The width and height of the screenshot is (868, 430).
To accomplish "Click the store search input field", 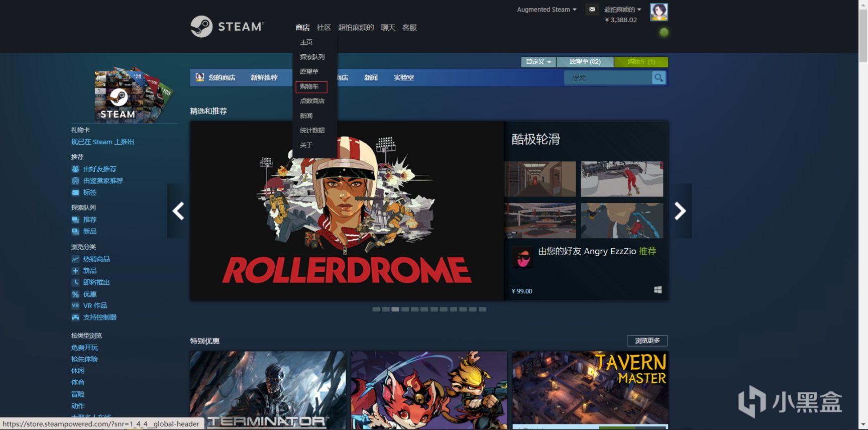I will pos(608,78).
